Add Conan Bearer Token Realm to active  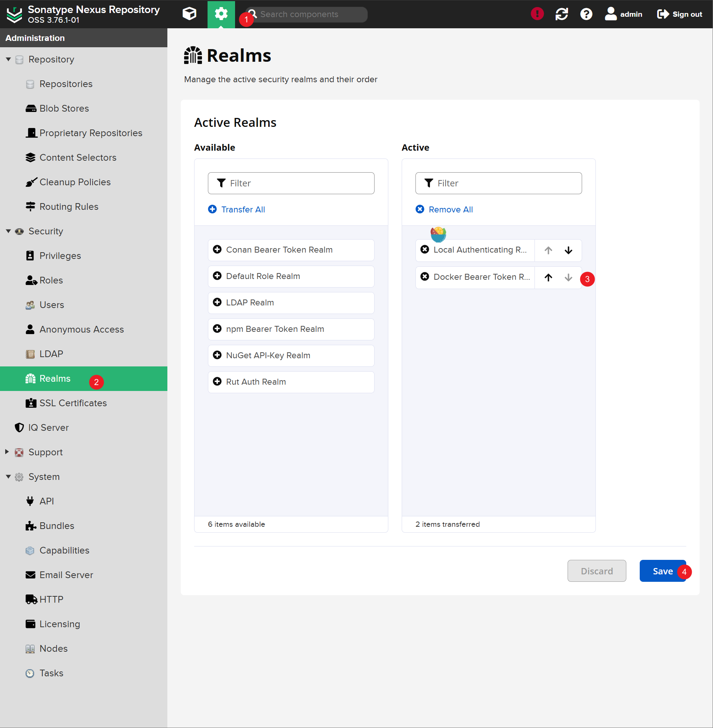291,250
